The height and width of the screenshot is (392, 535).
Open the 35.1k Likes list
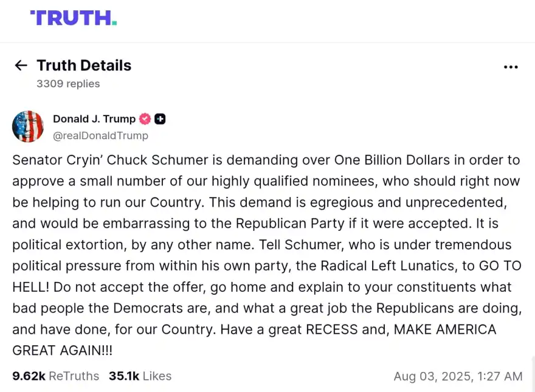[x=140, y=376]
